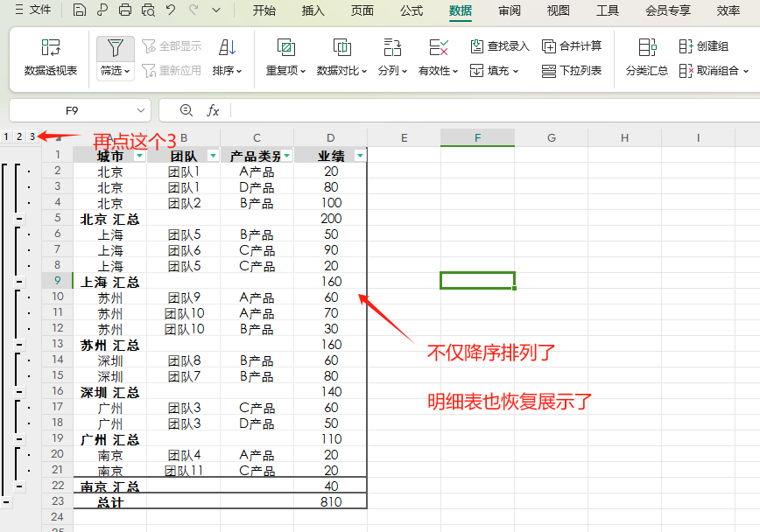Collapse the 北京 汇总 group
The width and height of the screenshot is (760, 532).
(x=19, y=219)
